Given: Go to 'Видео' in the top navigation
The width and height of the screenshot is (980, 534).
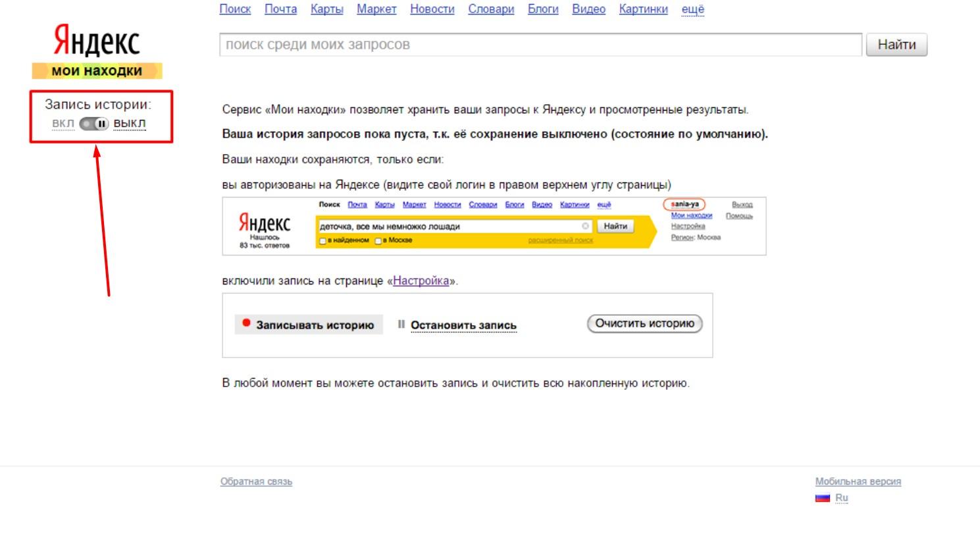Looking at the screenshot, I should click(x=588, y=9).
